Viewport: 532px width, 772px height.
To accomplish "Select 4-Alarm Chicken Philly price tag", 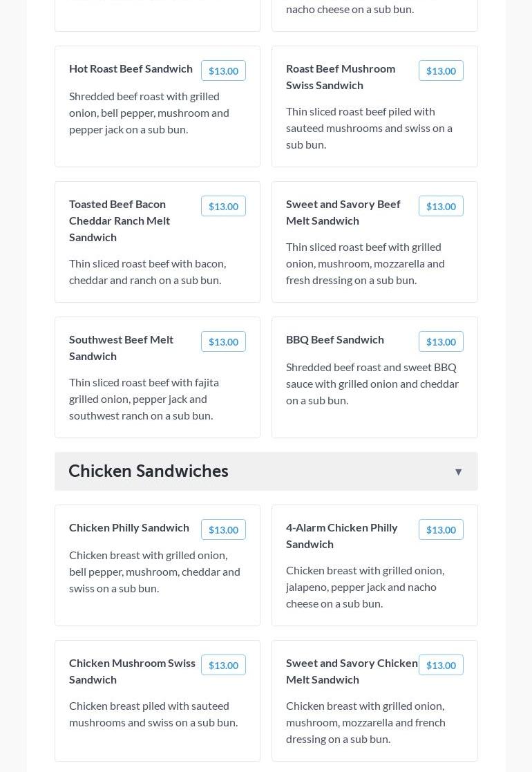I will click(441, 529).
